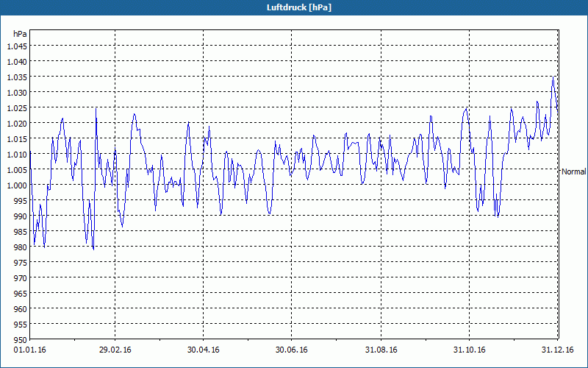Select the 30.04.16 date label
Viewport: 588px width, 368px height.
click(x=204, y=350)
